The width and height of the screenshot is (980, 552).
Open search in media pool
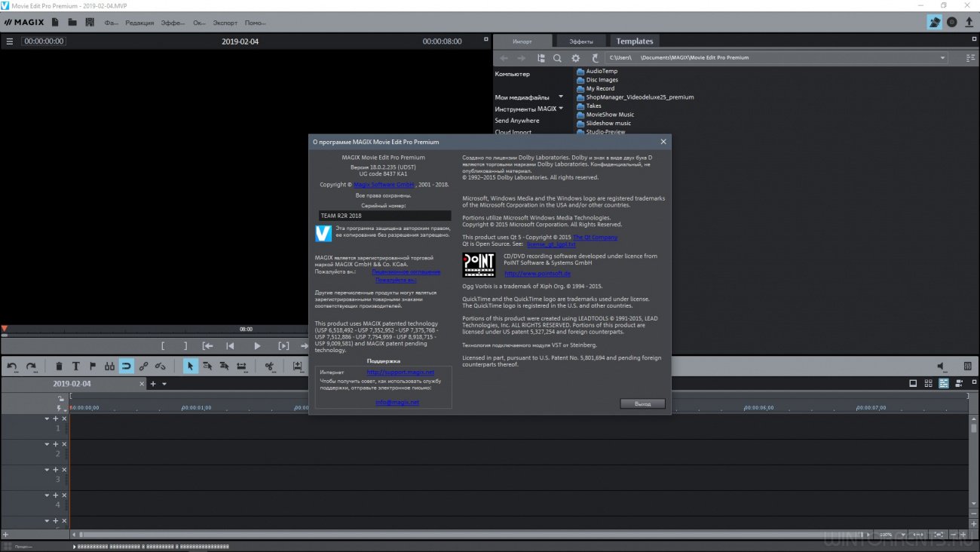coord(557,58)
